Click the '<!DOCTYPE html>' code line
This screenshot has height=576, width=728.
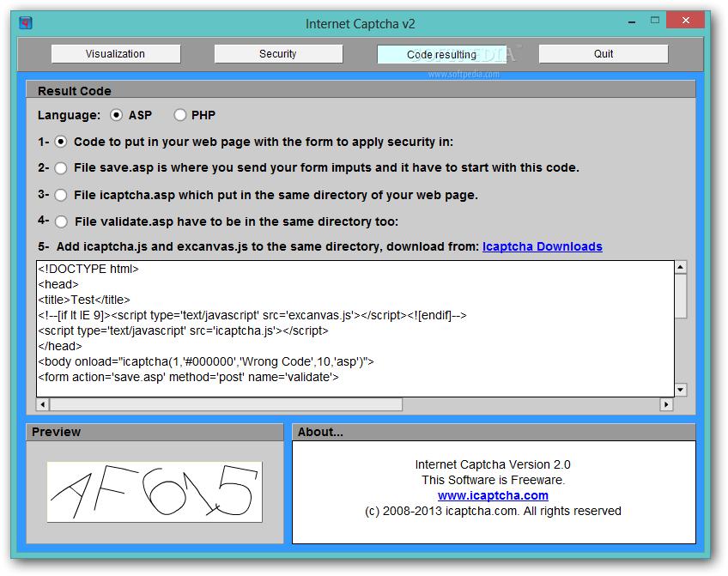[x=88, y=270]
